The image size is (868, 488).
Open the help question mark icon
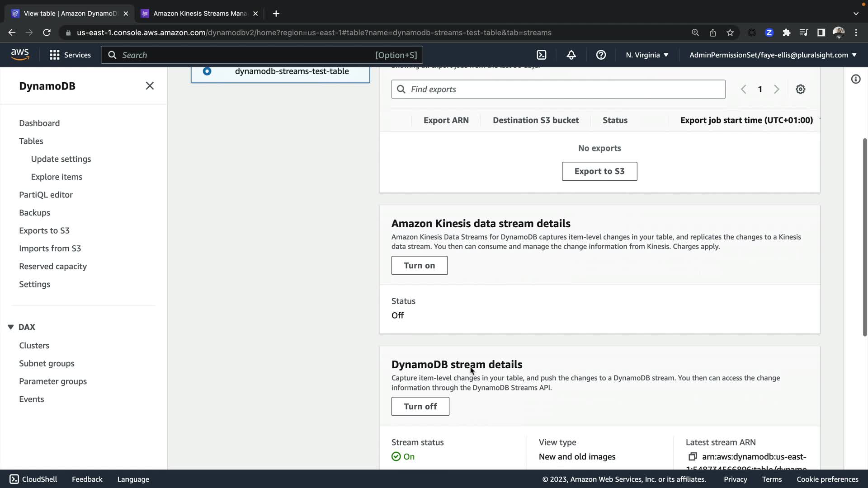[601, 55]
